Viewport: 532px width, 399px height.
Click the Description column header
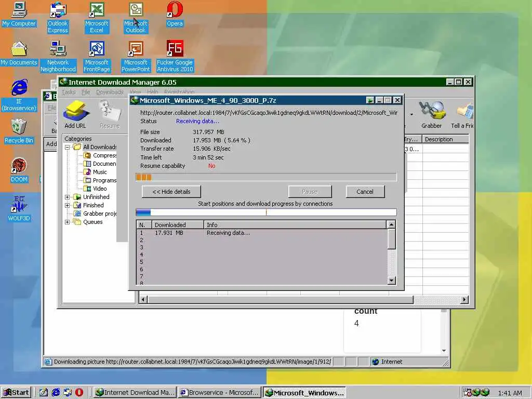pyautogui.click(x=445, y=139)
